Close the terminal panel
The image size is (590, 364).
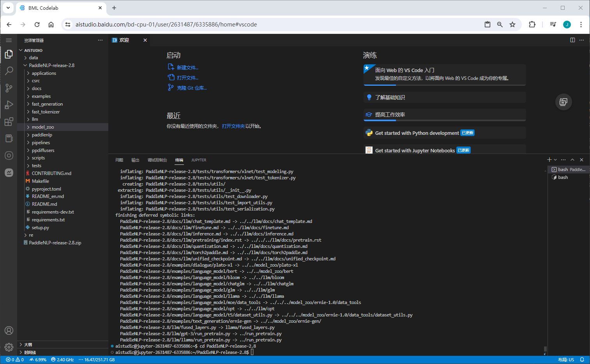pos(581,160)
